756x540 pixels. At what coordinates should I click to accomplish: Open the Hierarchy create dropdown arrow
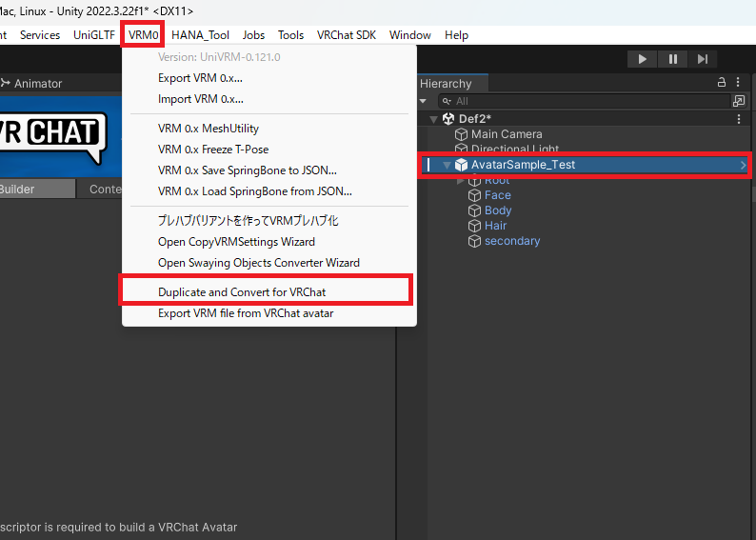click(423, 101)
